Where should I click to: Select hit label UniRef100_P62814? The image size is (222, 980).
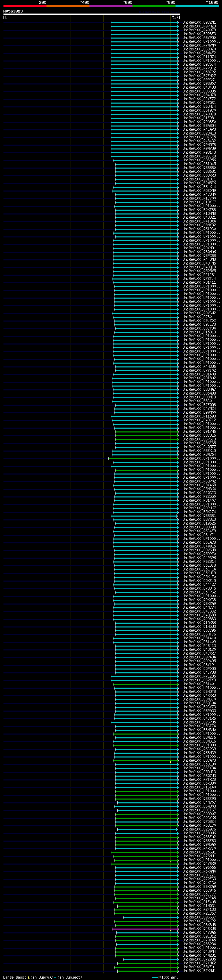[x=199, y=561]
